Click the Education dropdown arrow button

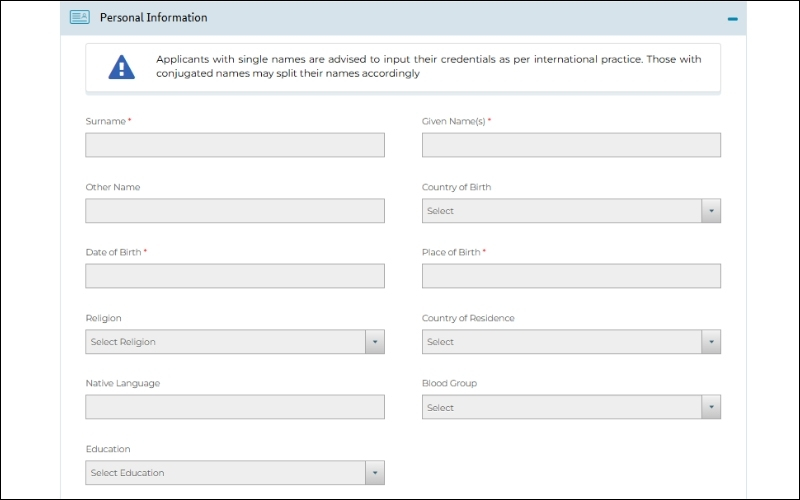(375, 473)
